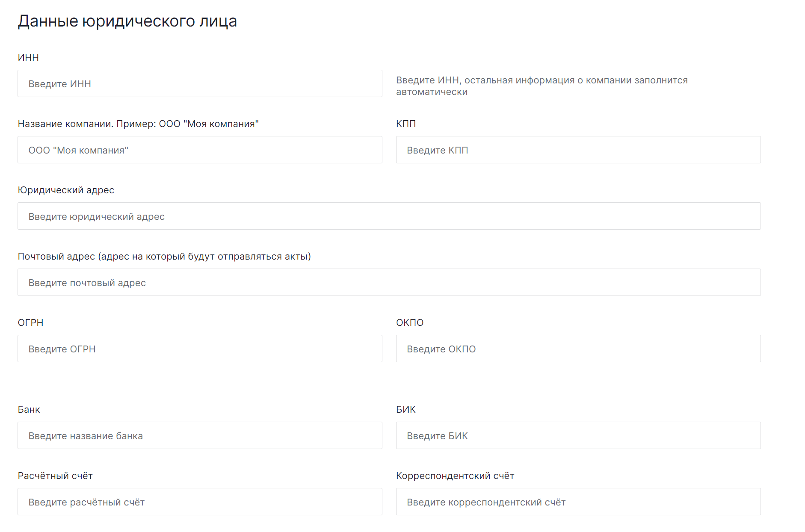Select the ОКПО input field
805x532 pixels.
[578, 349]
